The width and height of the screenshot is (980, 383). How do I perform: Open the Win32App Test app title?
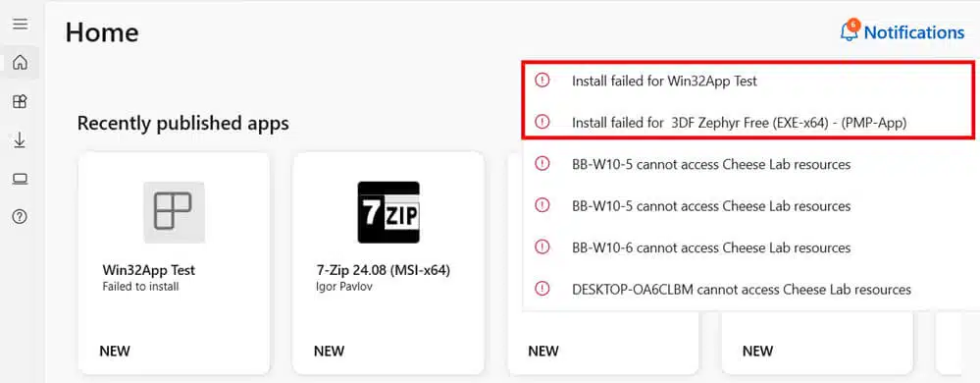pyautogui.click(x=149, y=270)
